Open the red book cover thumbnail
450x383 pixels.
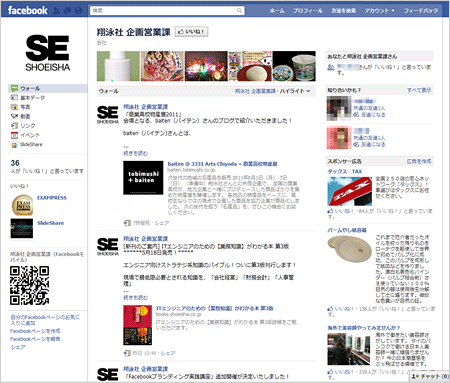[x=138, y=325]
